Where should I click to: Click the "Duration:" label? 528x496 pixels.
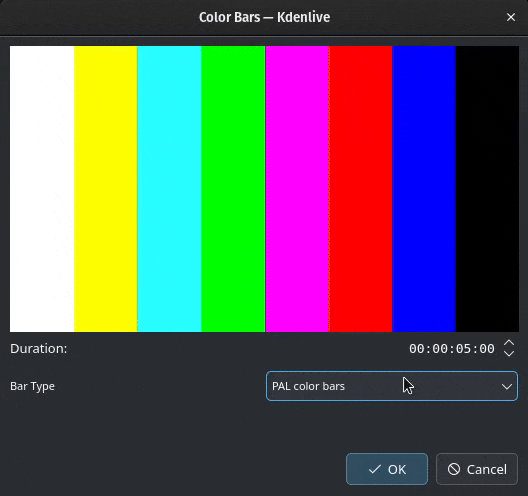pyautogui.click(x=39, y=349)
